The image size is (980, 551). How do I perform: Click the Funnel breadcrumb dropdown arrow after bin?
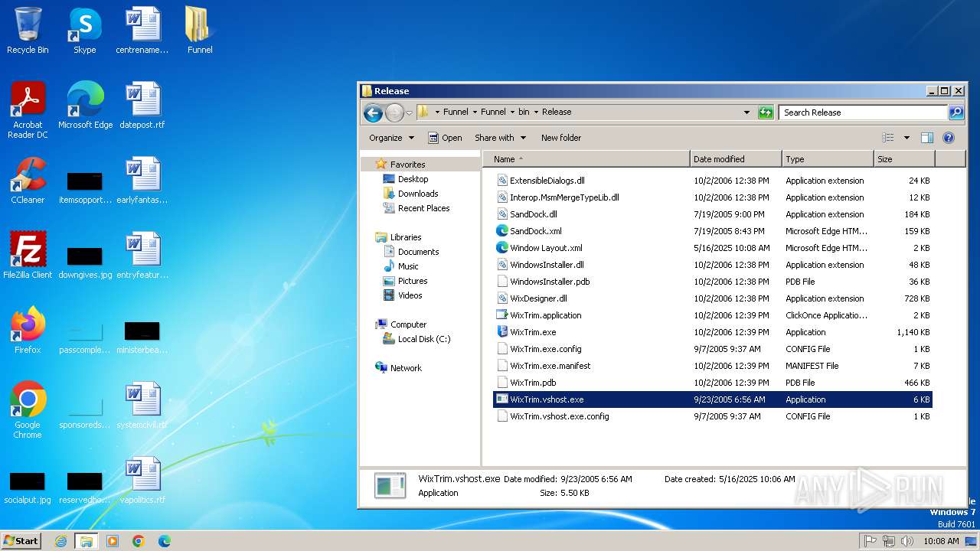coord(536,112)
